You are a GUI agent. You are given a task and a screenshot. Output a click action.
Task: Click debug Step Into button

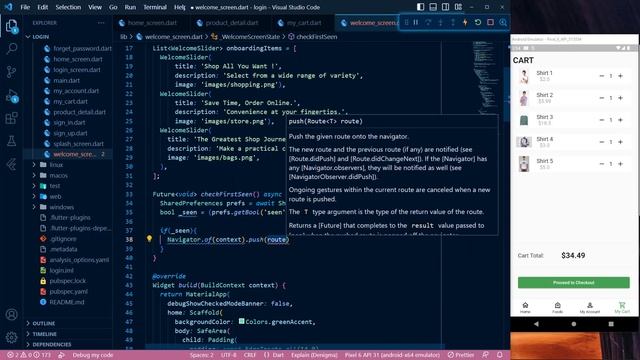pyautogui.click(x=440, y=22)
